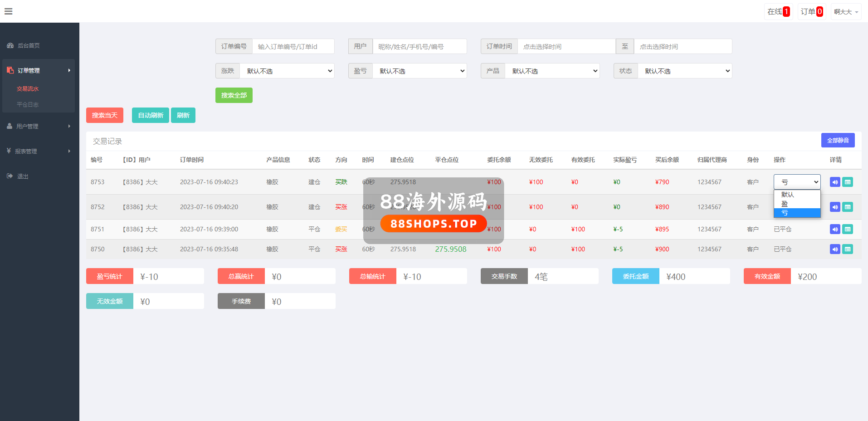
Task: Toggle 自动刷新 auto refresh
Action: pyautogui.click(x=151, y=115)
